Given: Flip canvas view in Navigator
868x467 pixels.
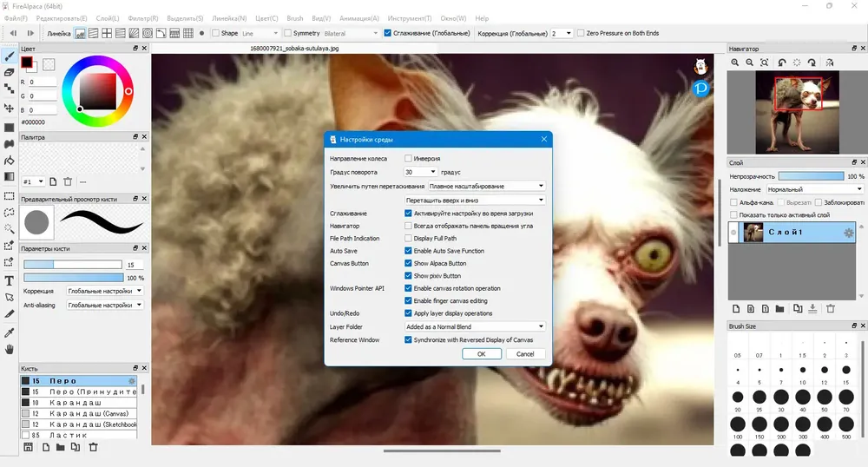Looking at the screenshot, I should tap(829, 62).
